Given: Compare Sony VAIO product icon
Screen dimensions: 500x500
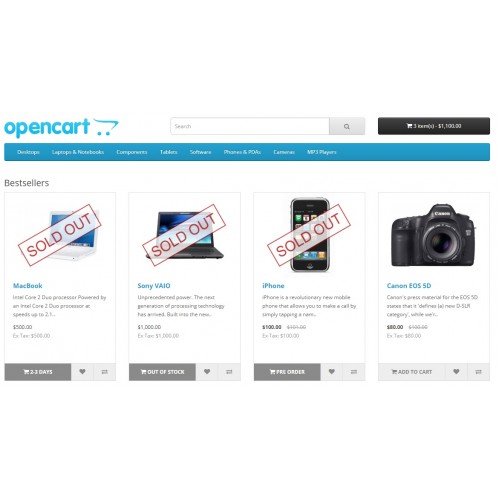Looking at the screenshot, I should (229, 372).
